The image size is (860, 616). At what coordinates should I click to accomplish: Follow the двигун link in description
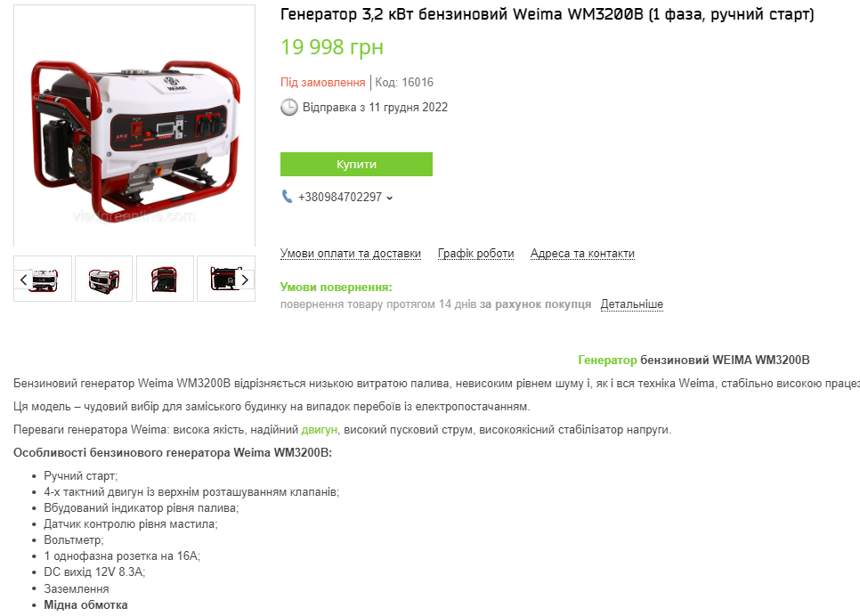tap(320, 429)
